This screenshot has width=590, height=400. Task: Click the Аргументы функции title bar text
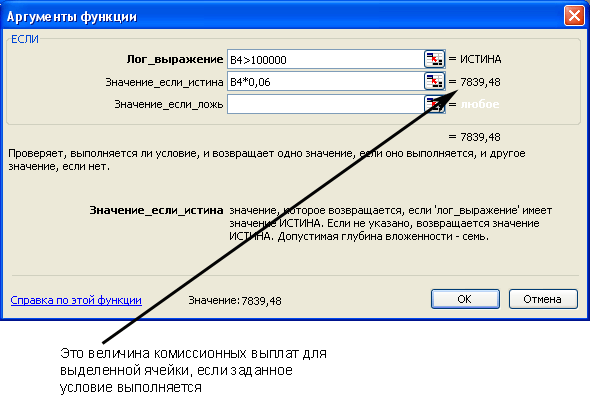tap(72, 17)
